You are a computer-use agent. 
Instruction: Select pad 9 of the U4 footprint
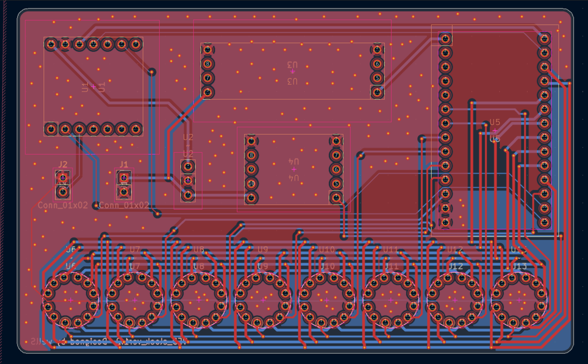tap(251, 170)
